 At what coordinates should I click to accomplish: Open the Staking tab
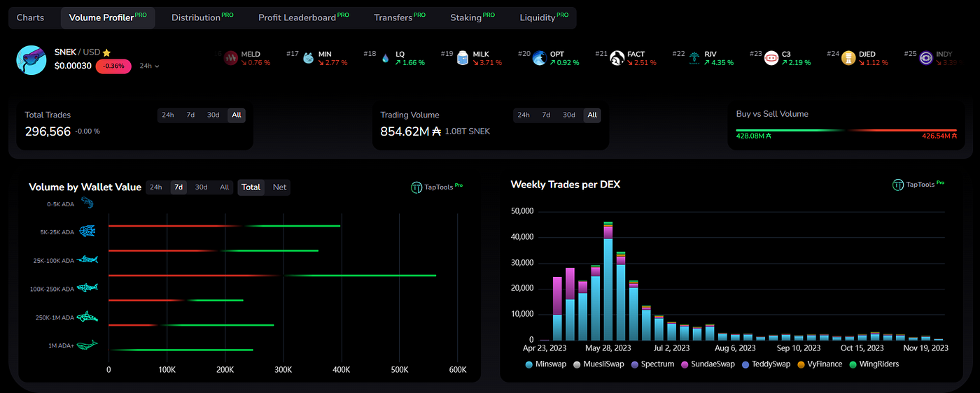(472, 17)
